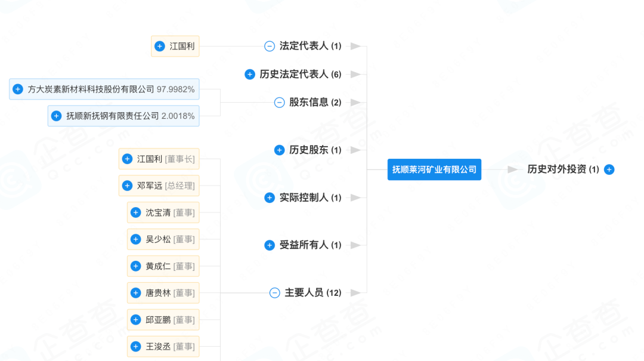
Task: Click plus icon beside 沈宝清 董事
Action: 136,212
